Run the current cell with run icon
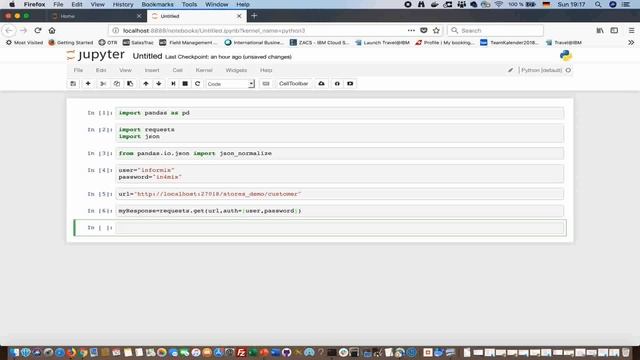The image size is (640, 360). point(173,84)
